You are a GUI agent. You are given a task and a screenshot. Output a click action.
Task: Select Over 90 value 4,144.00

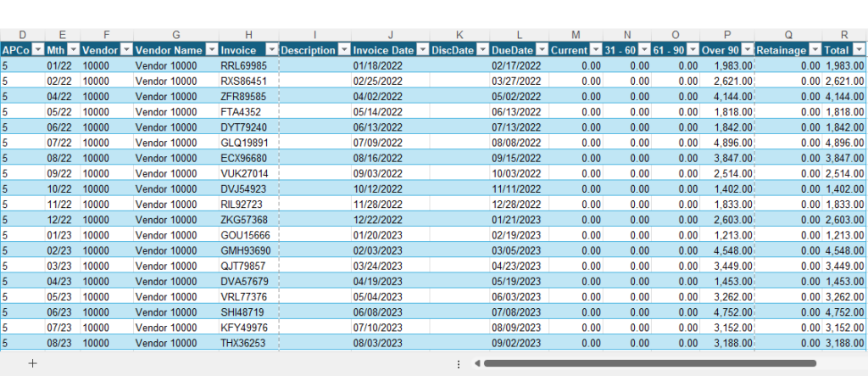pos(727,97)
